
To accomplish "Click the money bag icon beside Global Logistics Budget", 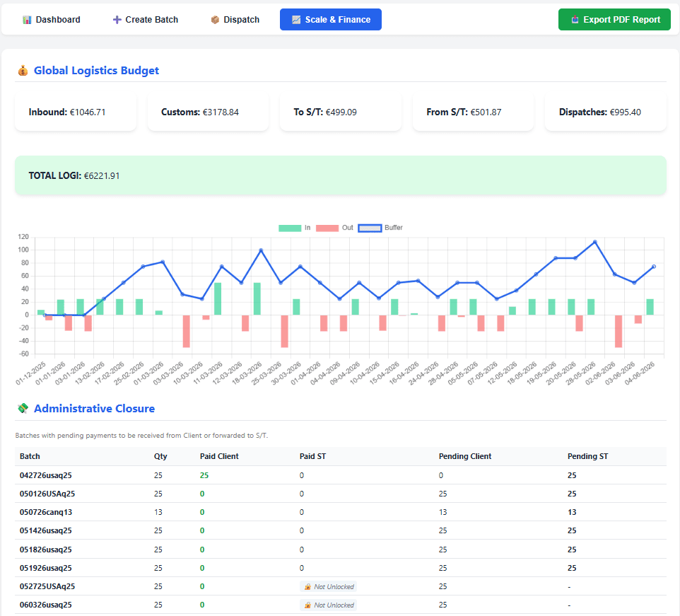I will pos(23,70).
